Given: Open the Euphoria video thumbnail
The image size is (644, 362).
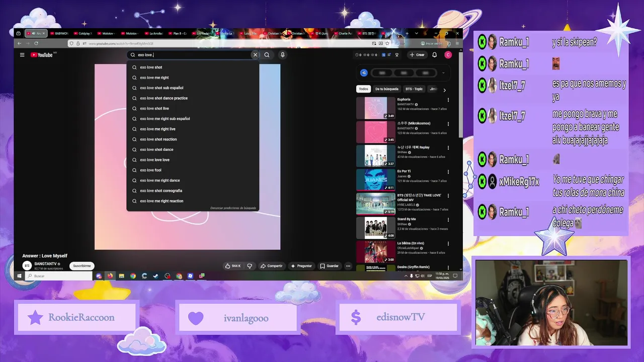Looking at the screenshot, I should click(376, 108).
